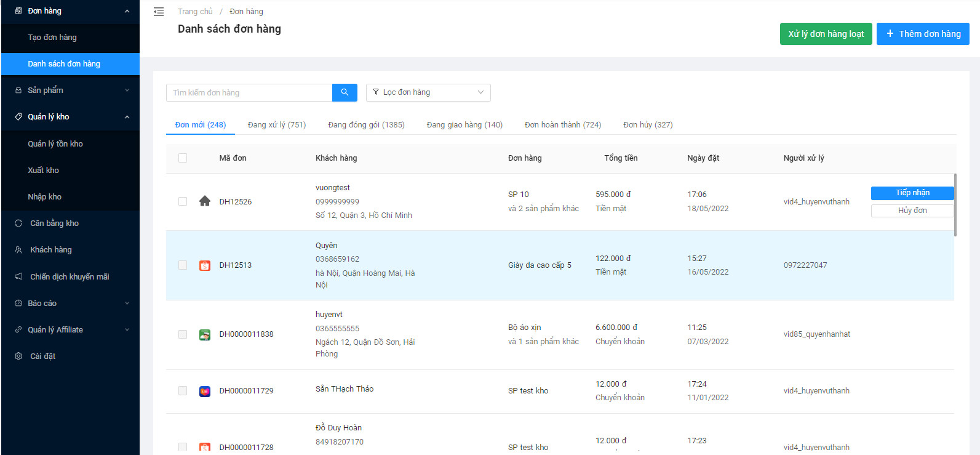980x455 pixels.
Task: Click the filter funnel icon in Lọc đơn hàng
Action: pos(376,92)
